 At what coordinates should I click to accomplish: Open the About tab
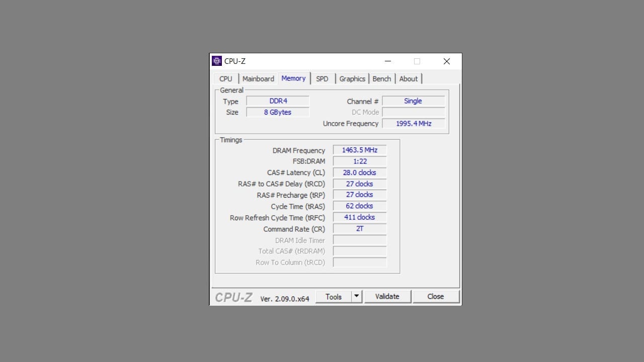[x=409, y=78]
